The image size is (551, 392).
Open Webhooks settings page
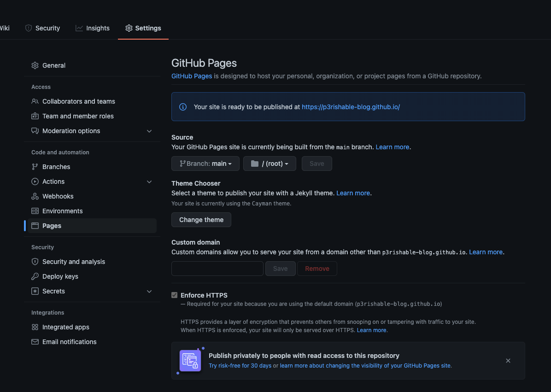click(x=92, y=196)
